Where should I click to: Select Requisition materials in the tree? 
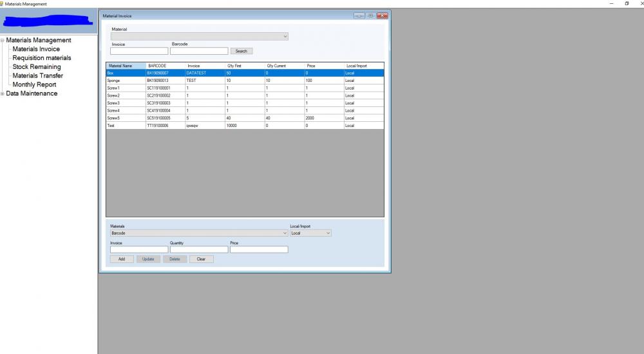(42, 58)
